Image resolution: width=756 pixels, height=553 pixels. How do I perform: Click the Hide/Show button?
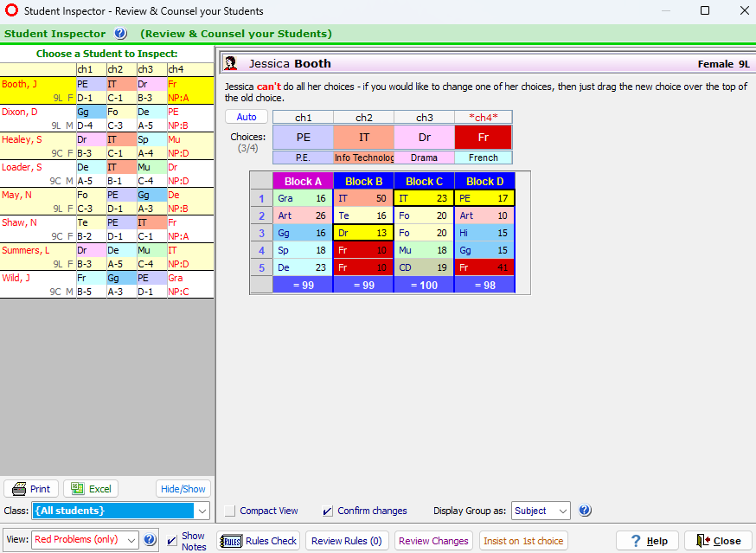tap(183, 489)
